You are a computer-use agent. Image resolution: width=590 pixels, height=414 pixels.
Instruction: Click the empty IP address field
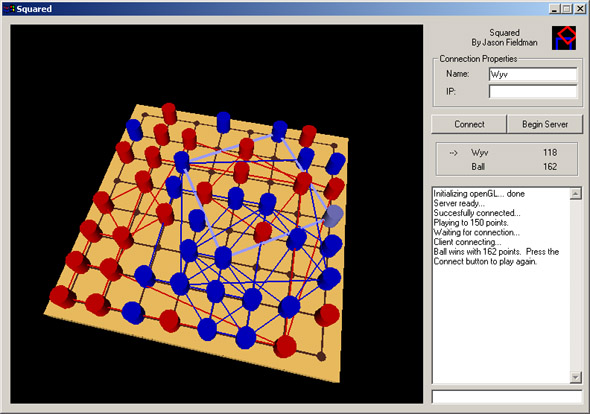tap(533, 91)
